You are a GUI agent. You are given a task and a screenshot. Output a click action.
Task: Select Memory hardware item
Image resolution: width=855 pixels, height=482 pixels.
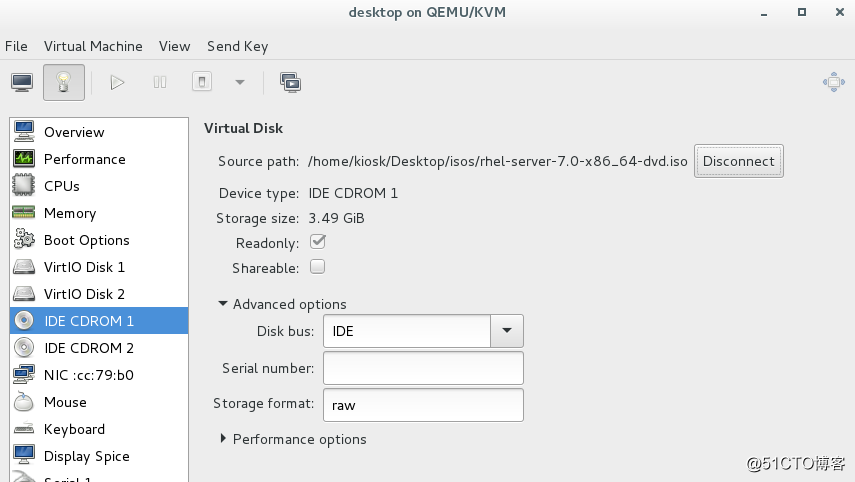coord(99,213)
